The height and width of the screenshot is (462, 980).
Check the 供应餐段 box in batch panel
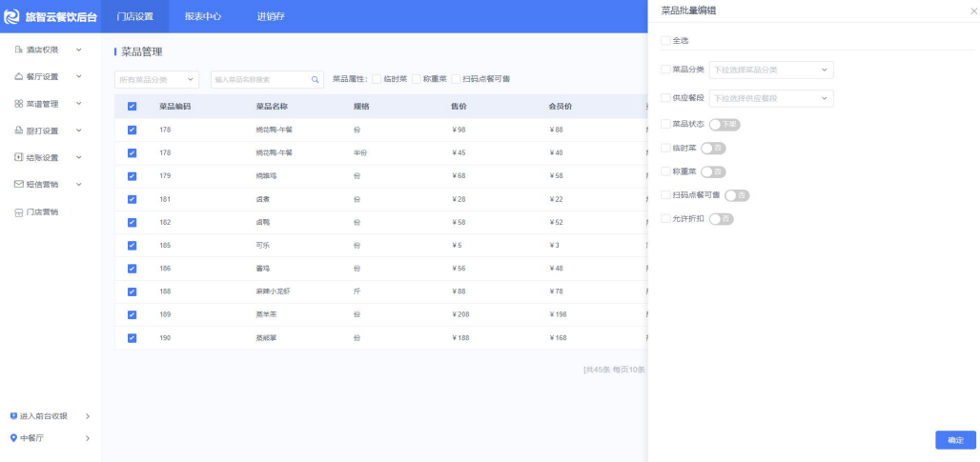click(x=665, y=98)
